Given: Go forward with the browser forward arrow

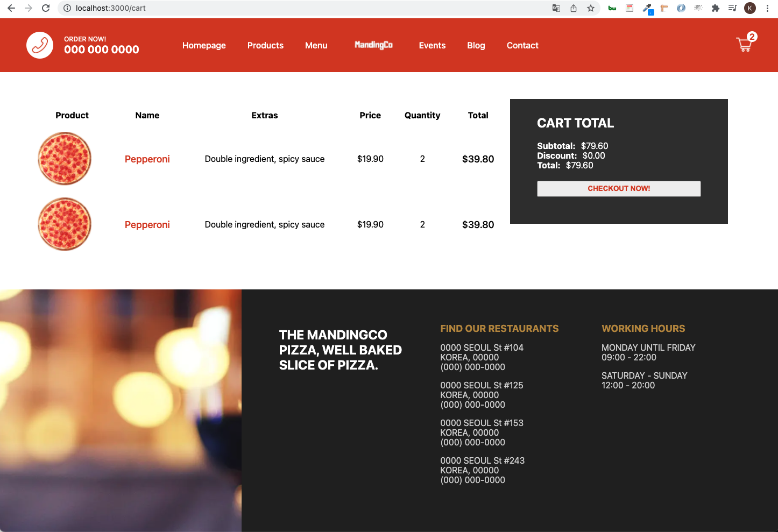Looking at the screenshot, I should point(29,8).
